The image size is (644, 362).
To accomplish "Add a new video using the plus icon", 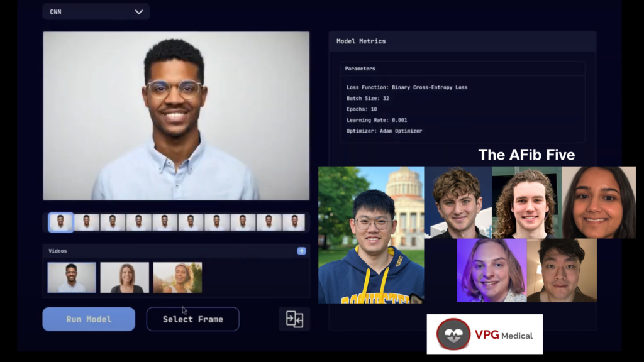I will pos(301,251).
